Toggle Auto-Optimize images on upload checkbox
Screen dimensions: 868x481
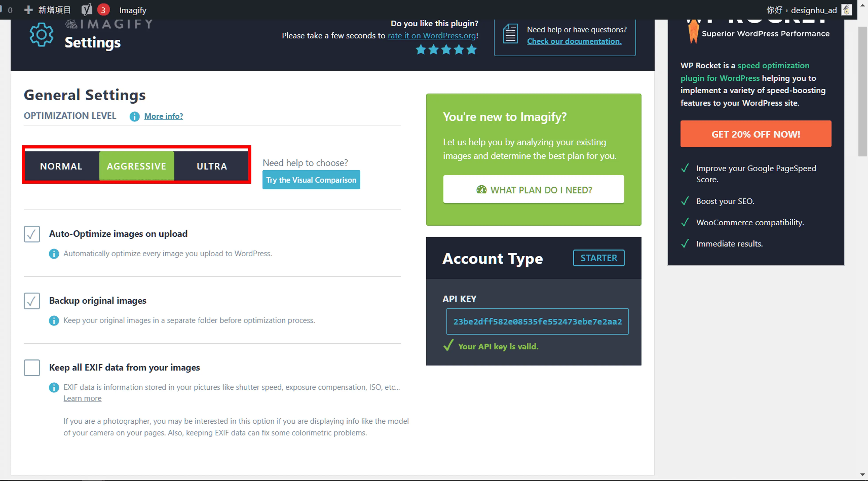click(x=32, y=234)
